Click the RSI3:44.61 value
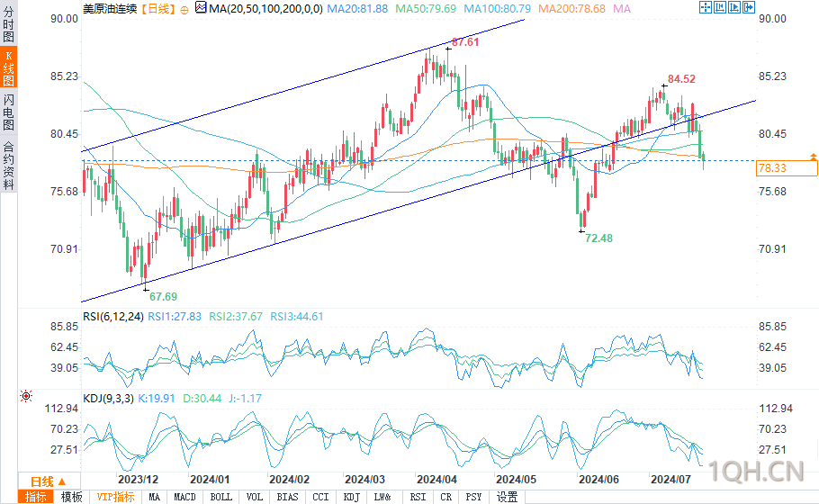Screen dimensions: 819x504 (297, 317)
